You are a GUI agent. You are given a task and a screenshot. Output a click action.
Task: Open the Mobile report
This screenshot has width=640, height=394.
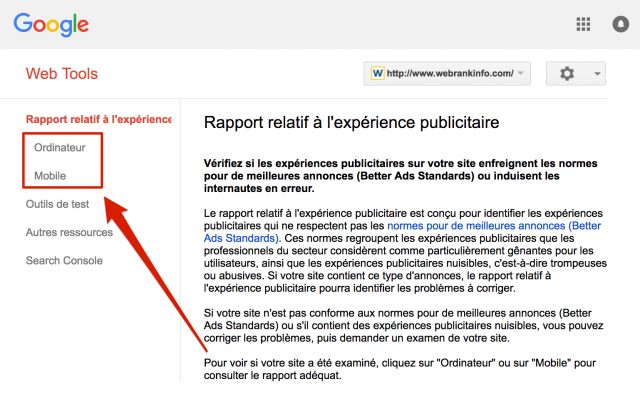pos(50,176)
